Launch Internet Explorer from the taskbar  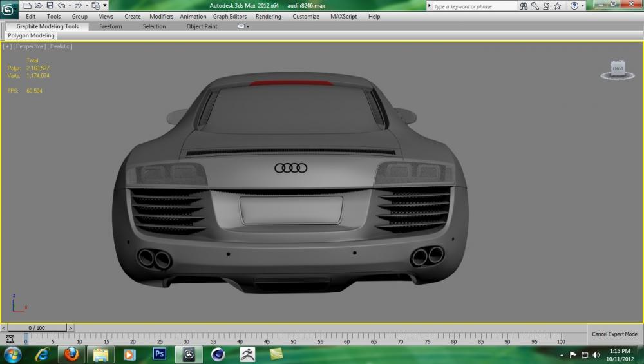pyautogui.click(x=42, y=354)
